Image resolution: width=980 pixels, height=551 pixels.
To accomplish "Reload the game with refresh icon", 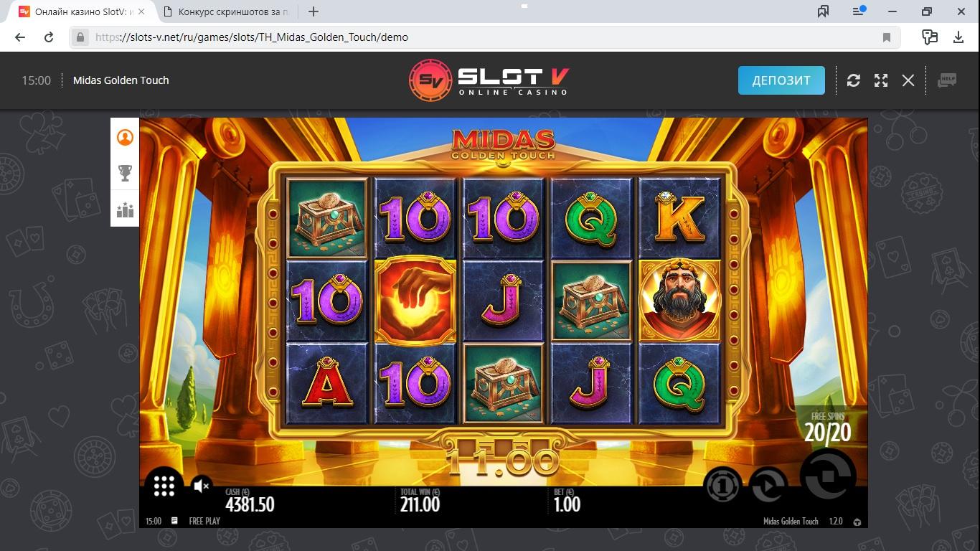I will pos(853,80).
